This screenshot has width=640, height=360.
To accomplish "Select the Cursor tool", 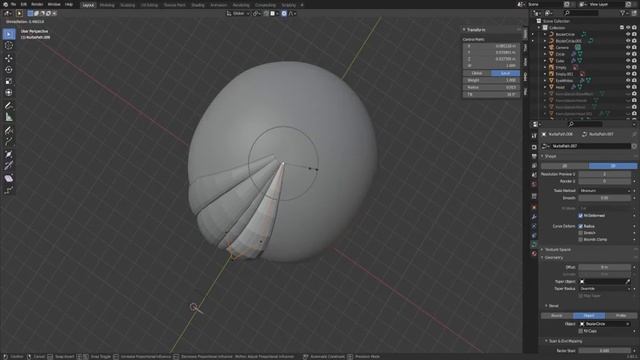I will tap(9, 46).
